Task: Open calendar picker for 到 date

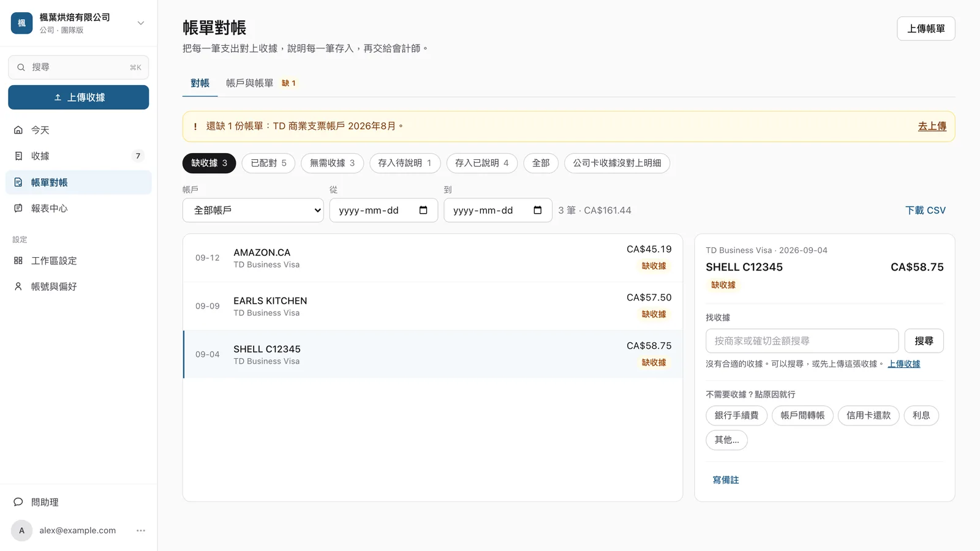Action: tap(538, 211)
